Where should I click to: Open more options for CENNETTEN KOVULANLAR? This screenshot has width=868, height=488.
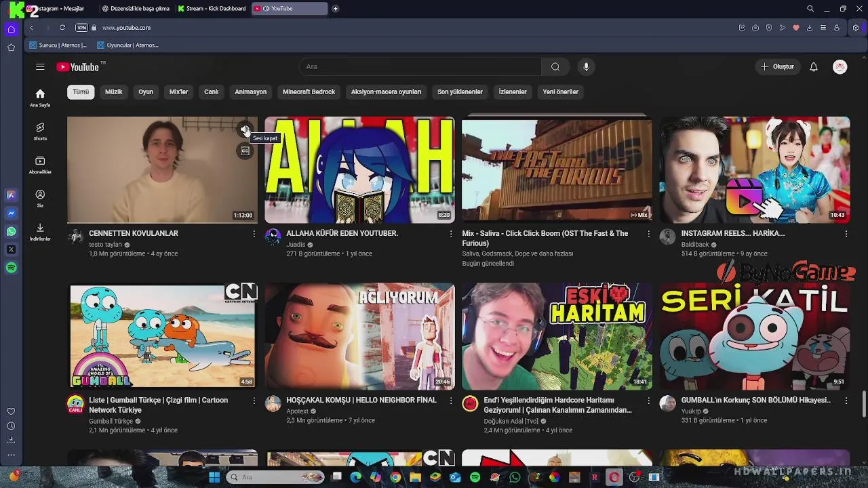(254, 234)
